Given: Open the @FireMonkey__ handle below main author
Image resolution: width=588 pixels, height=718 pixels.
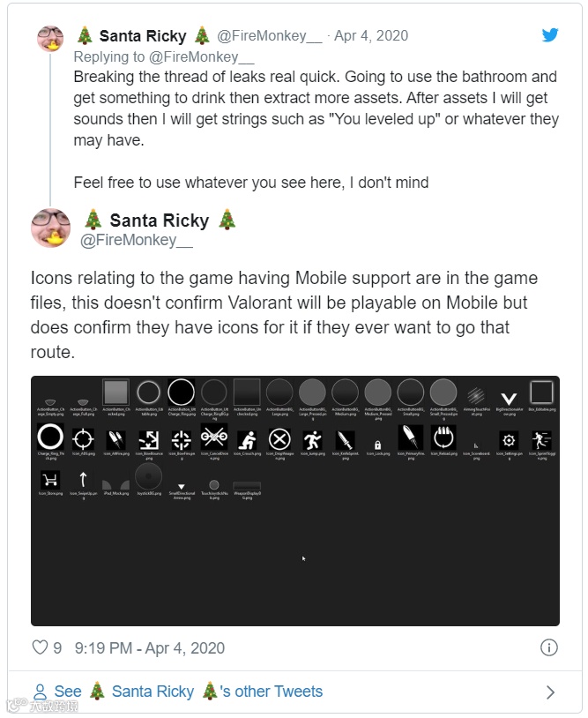Looking at the screenshot, I should 136,240.
